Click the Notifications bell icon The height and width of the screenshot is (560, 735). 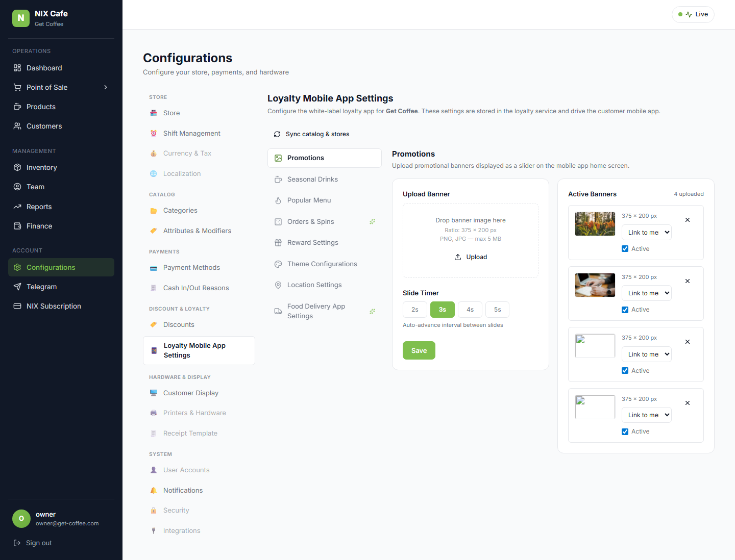point(154,490)
